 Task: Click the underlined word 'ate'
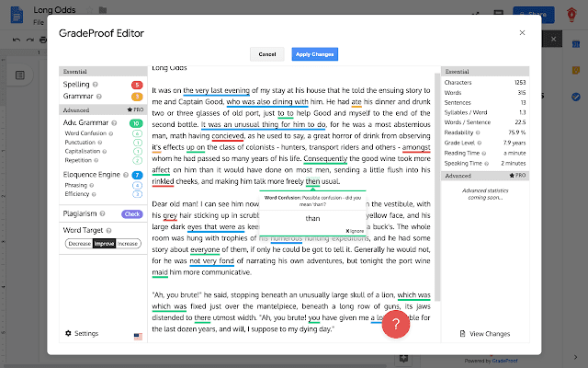tap(356, 102)
